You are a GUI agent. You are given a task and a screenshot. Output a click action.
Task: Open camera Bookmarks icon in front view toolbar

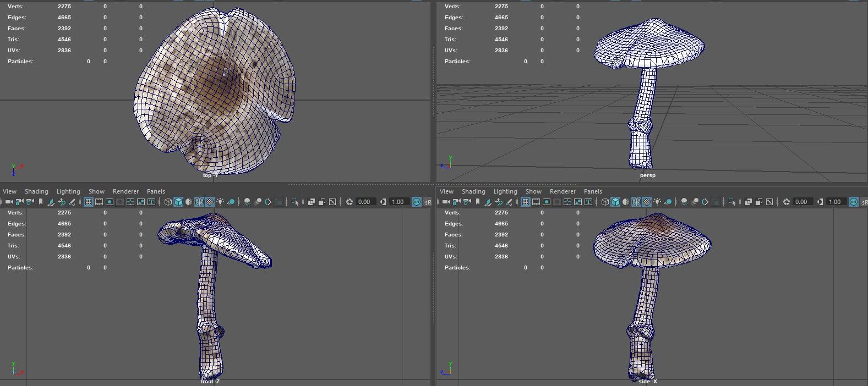click(41, 202)
